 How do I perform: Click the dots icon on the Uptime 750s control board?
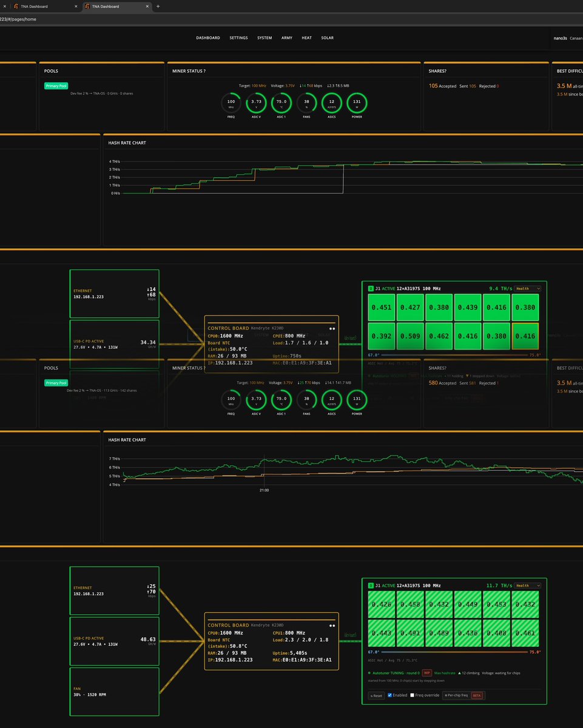click(x=332, y=328)
